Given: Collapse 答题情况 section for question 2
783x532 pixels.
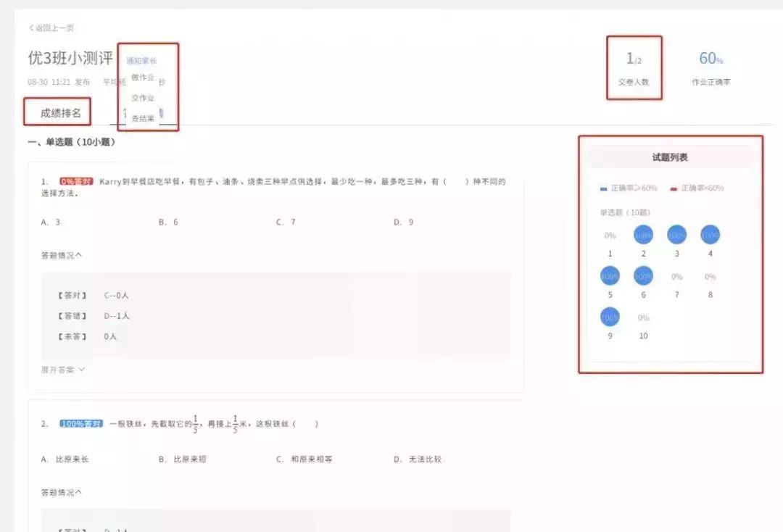Looking at the screenshot, I should pos(62,492).
